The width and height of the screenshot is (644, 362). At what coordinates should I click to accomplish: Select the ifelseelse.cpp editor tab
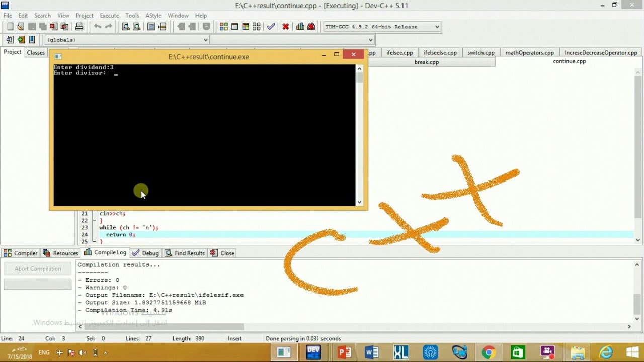(440, 52)
